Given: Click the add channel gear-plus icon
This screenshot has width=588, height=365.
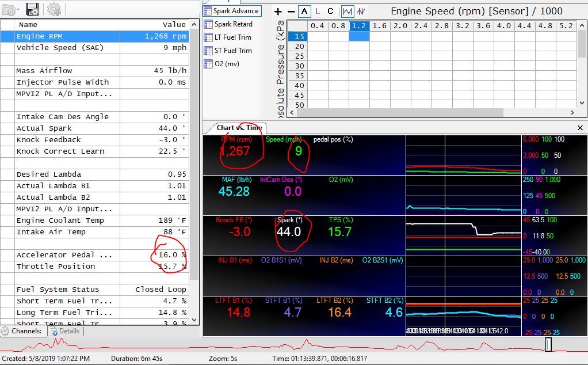Looking at the screenshot, I should click(x=54, y=9).
